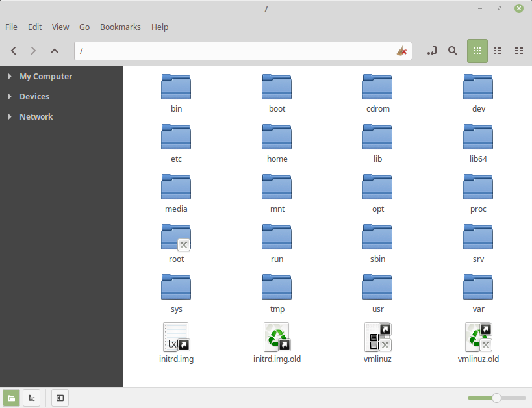Toggle the grid view button
Screen dimensions: 532x408
[477, 51]
